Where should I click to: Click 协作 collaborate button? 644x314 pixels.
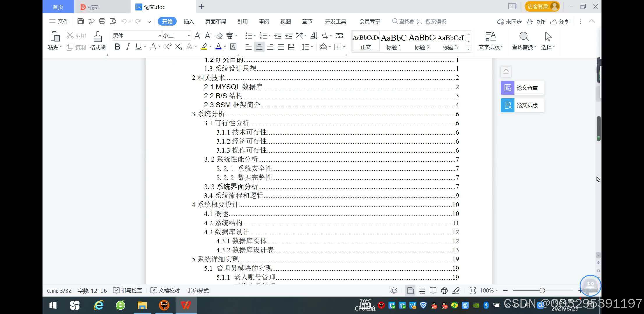(536, 22)
